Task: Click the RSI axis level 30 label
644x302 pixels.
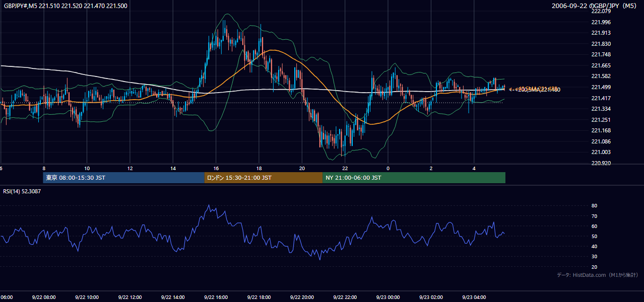Action: [x=595, y=257]
